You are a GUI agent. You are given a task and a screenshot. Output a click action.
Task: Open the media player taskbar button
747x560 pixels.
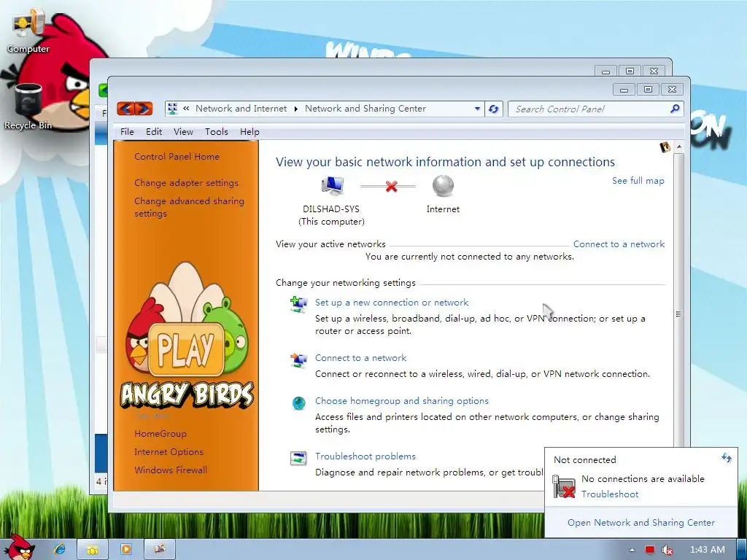[x=126, y=550]
